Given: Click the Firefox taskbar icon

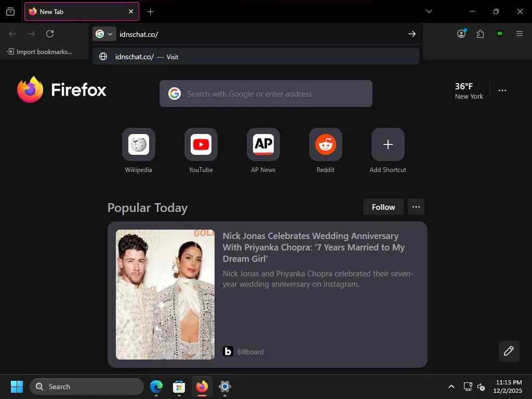Looking at the screenshot, I should 202,387.
